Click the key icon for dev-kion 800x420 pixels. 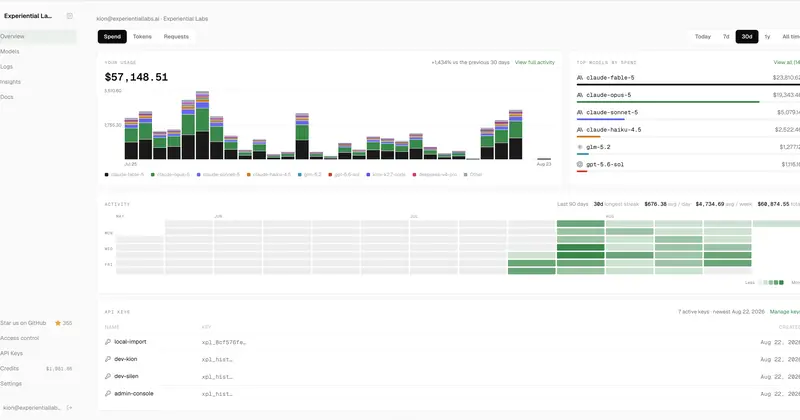[x=108, y=359]
